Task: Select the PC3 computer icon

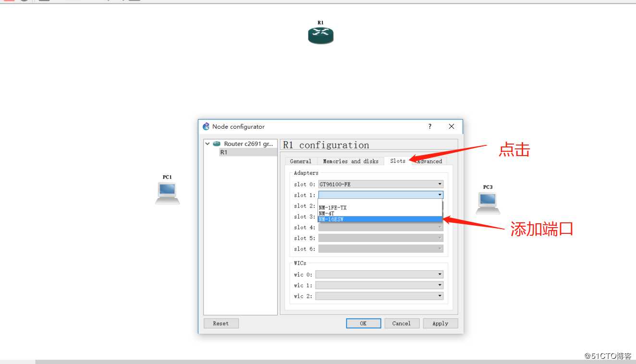Action: click(488, 203)
